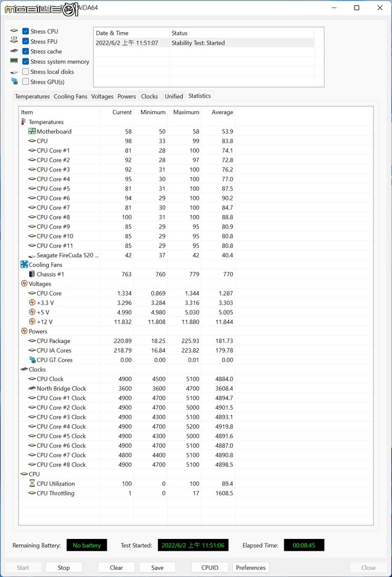The image size is (392, 577).
Task: Click the Average column header
Action: pos(218,112)
